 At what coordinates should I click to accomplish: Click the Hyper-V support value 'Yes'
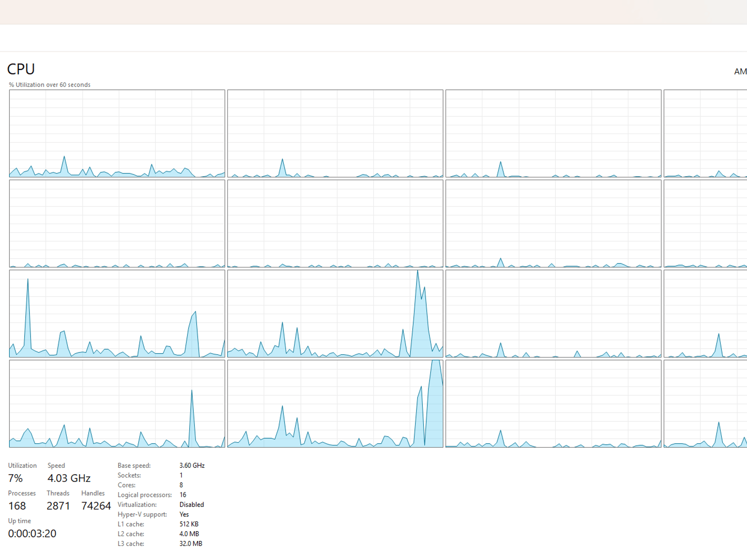pyautogui.click(x=184, y=514)
